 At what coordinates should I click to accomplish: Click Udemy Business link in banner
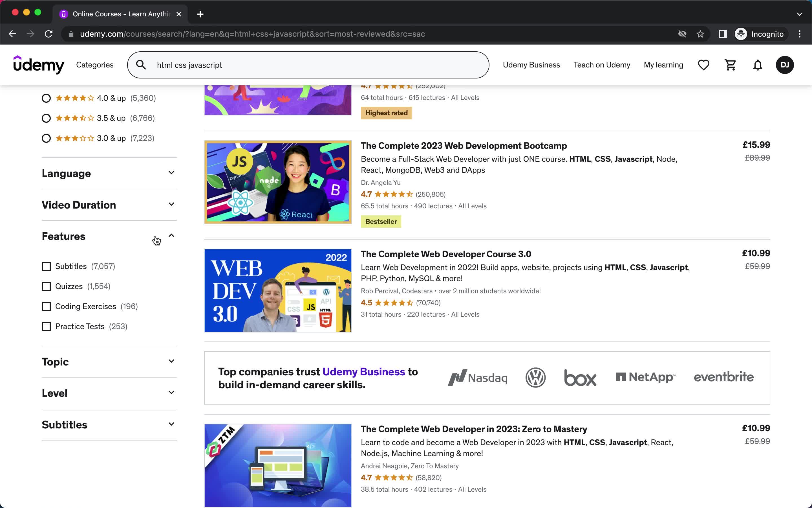364,372
